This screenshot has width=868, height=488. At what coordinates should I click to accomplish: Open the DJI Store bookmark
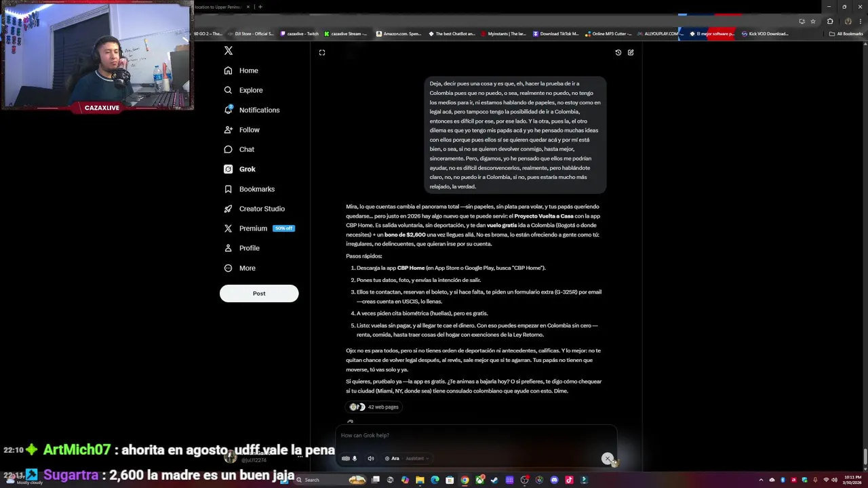point(251,33)
